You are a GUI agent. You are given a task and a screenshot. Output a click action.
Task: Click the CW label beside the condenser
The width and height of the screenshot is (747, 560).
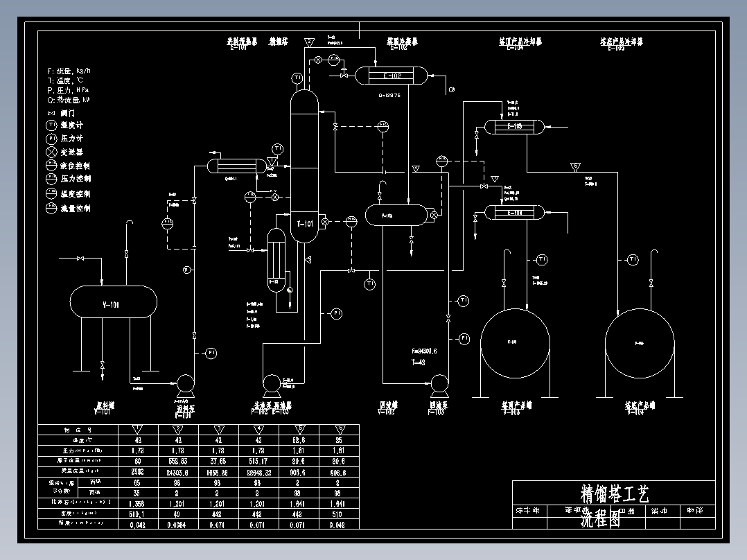(452, 89)
